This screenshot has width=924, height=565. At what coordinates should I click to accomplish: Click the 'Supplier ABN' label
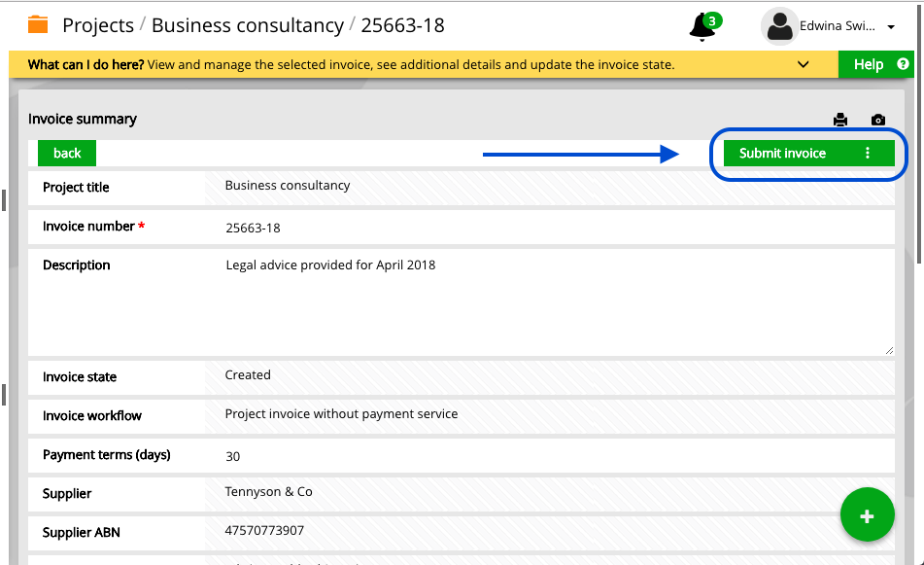[82, 533]
